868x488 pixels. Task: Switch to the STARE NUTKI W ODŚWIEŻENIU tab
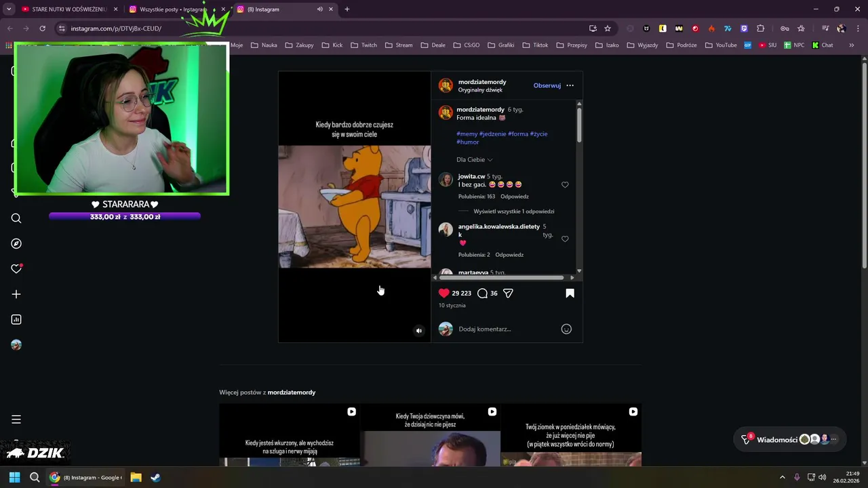click(x=68, y=9)
